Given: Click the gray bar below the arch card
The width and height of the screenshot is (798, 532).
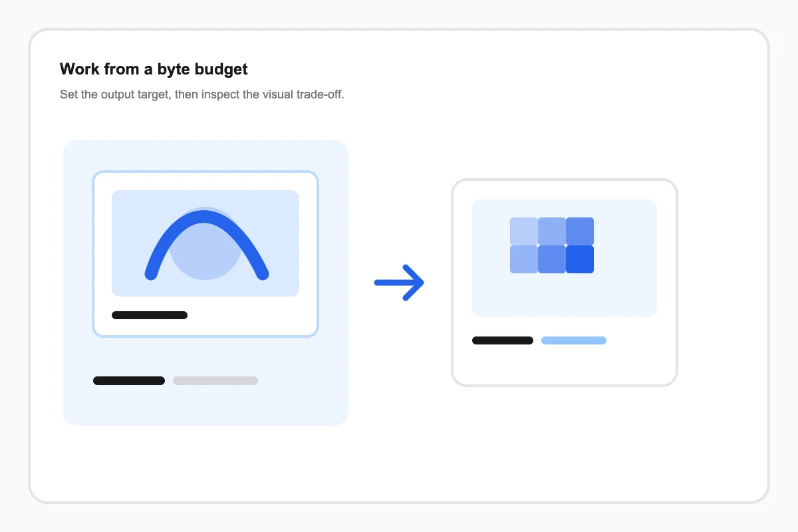Looking at the screenshot, I should click(x=215, y=381).
